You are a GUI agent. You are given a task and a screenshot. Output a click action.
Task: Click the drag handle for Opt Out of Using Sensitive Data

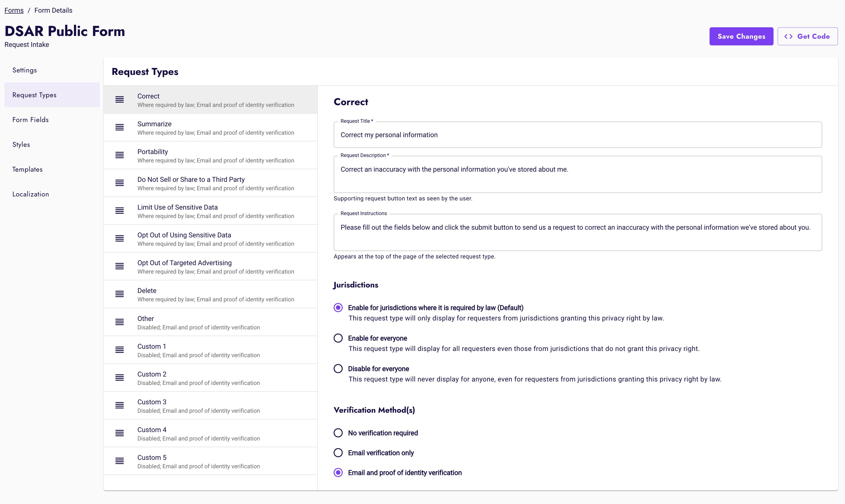click(120, 238)
